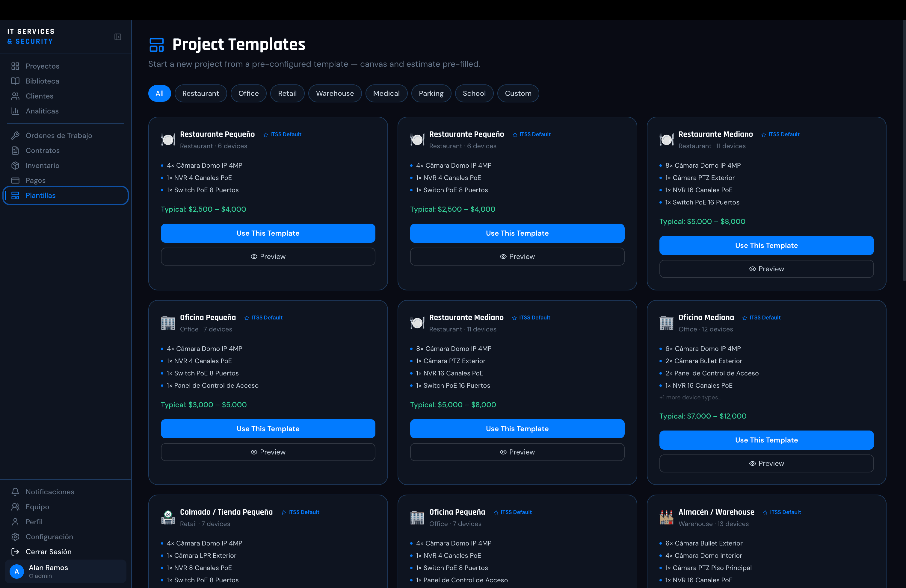Filter templates by Office
This screenshot has height=588, width=906.
pyautogui.click(x=249, y=93)
